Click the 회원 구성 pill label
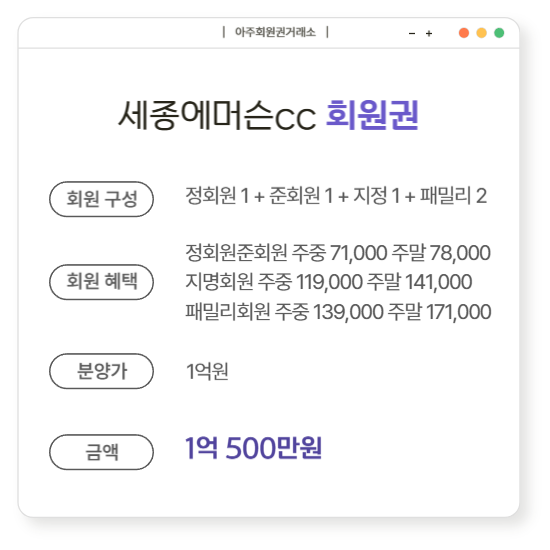 pyautogui.click(x=101, y=199)
